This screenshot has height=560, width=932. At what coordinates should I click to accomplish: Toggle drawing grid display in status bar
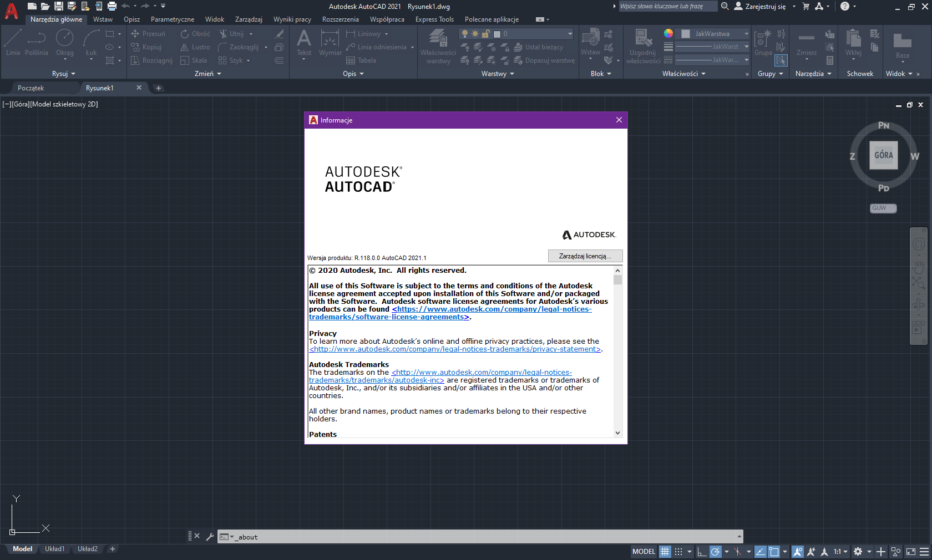coord(665,552)
